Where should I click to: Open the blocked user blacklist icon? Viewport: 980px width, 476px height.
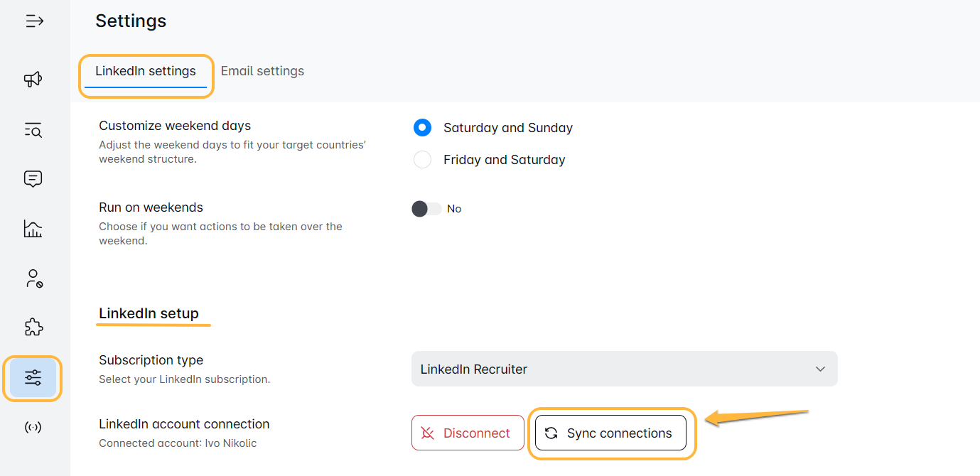33,278
